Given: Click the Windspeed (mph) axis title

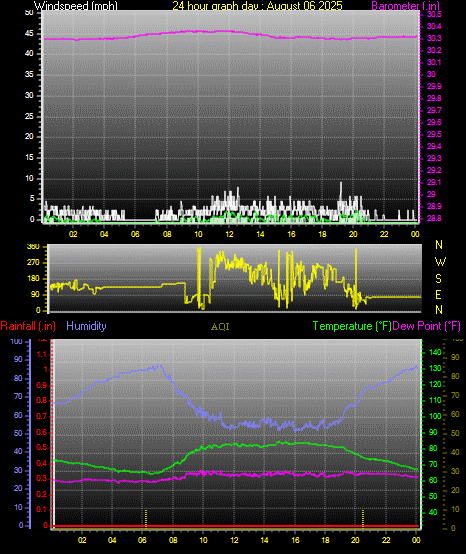Looking at the screenshot, I should coord(76,6).
